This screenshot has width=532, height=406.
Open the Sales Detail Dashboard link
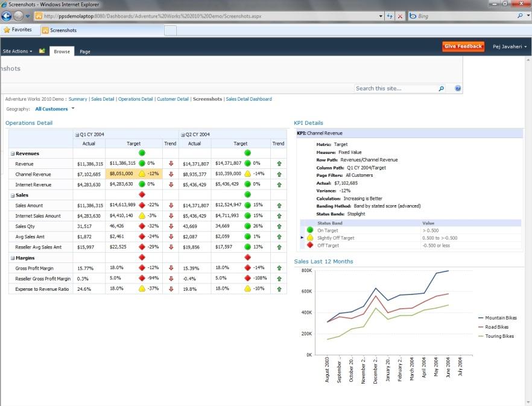(249, 99)
